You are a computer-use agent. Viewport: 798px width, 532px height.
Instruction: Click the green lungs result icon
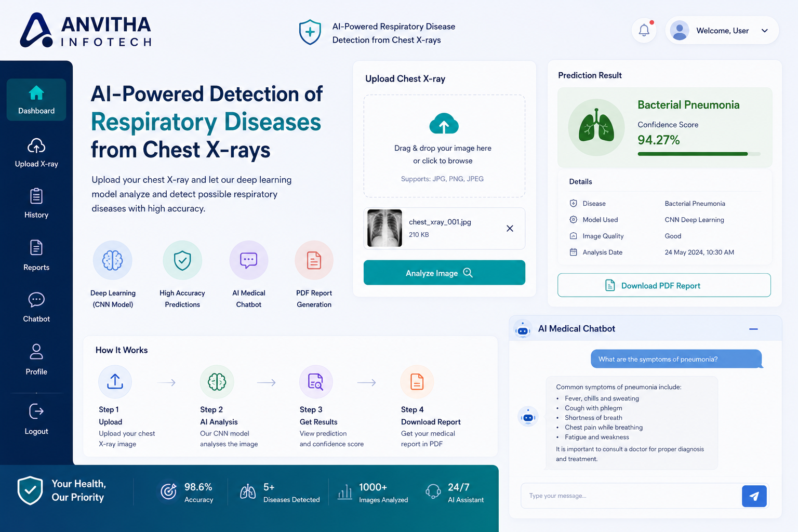tap(596, 127)
